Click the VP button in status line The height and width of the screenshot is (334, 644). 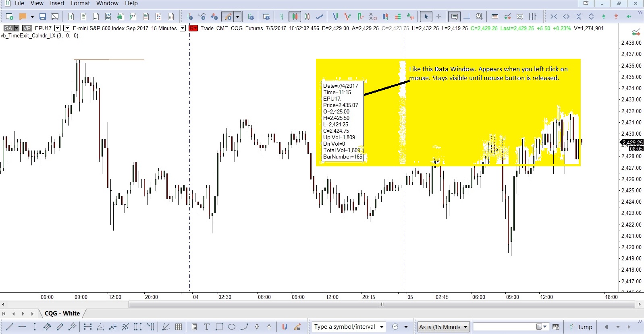(x=27, y=28)
